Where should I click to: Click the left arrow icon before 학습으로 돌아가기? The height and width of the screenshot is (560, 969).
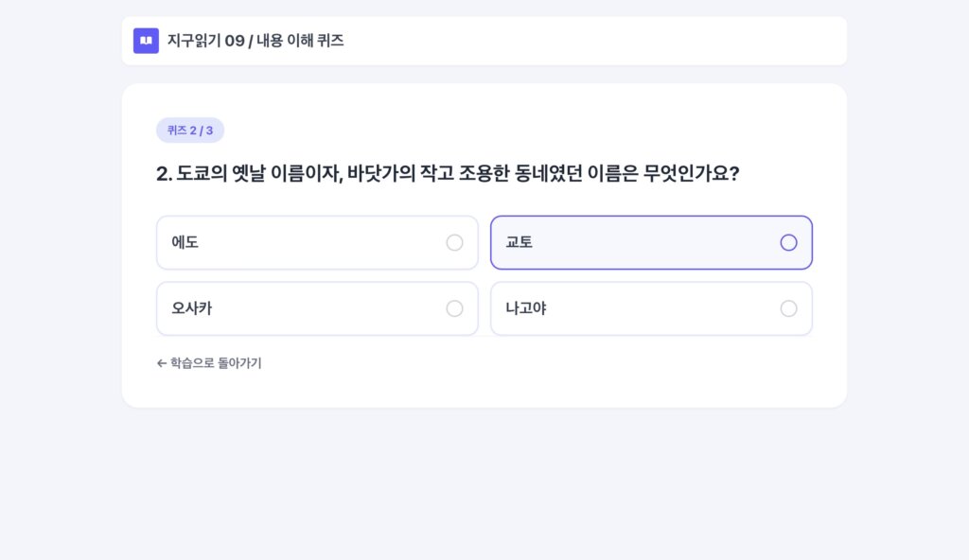162,363
